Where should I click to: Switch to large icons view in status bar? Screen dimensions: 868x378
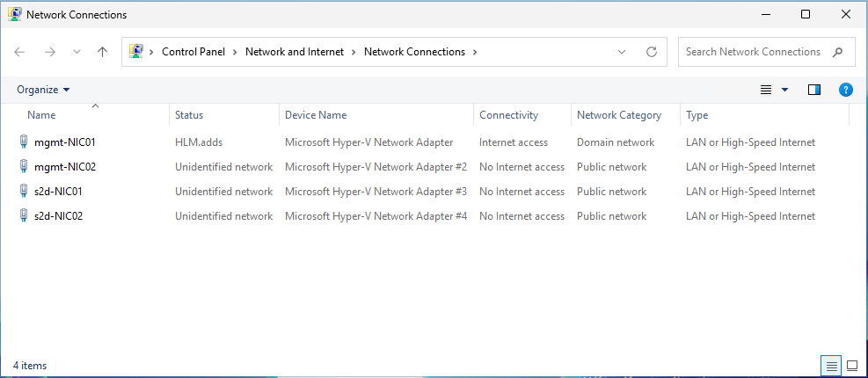click(x=851, y=365)
